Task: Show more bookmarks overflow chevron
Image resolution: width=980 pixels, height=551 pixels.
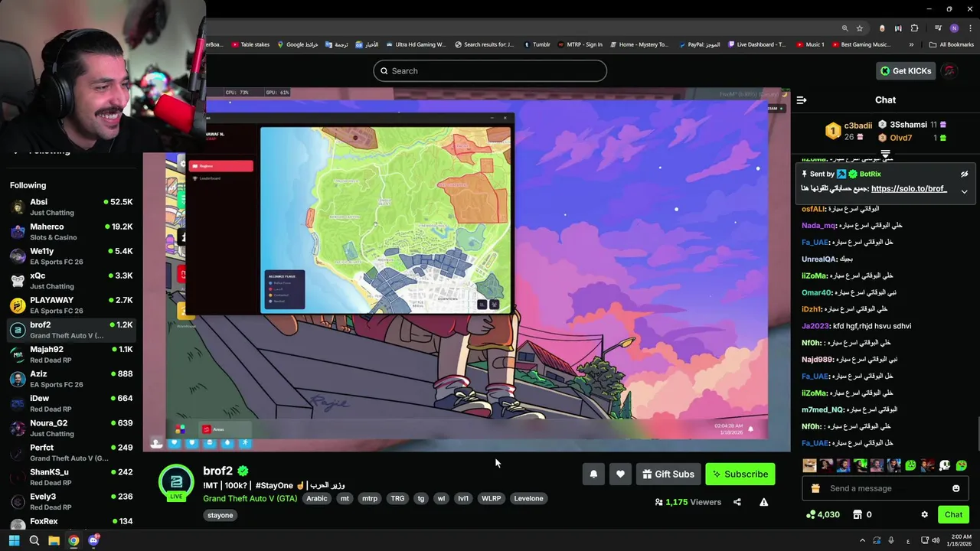Action: point(913,44)
